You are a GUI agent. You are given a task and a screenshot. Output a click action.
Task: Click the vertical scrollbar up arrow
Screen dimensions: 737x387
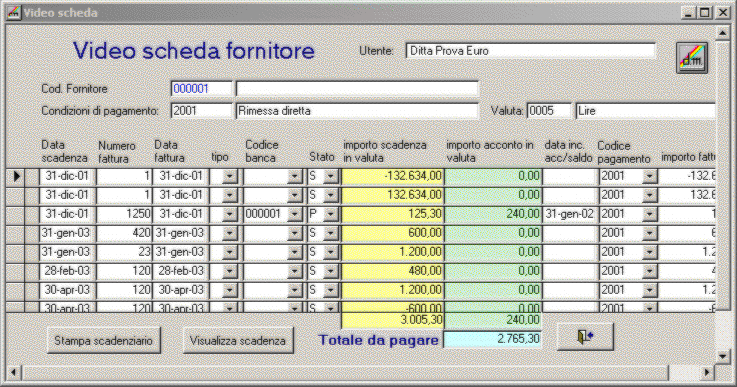click(722, 32)
